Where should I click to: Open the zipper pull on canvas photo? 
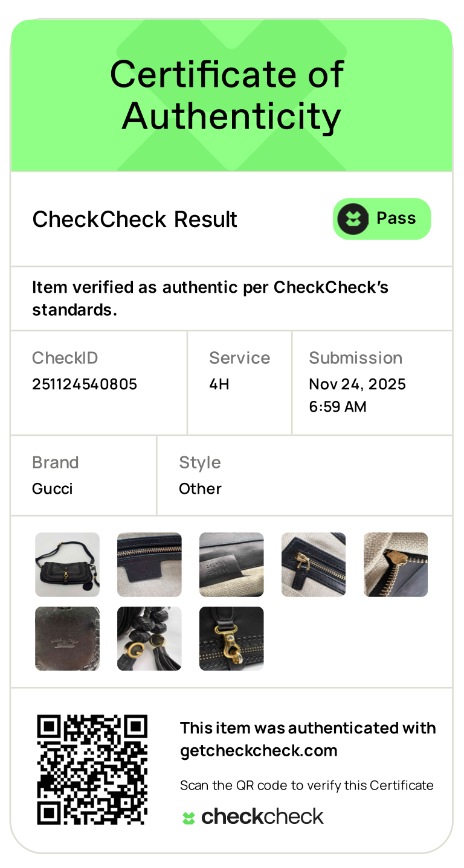tap(314, 564)
